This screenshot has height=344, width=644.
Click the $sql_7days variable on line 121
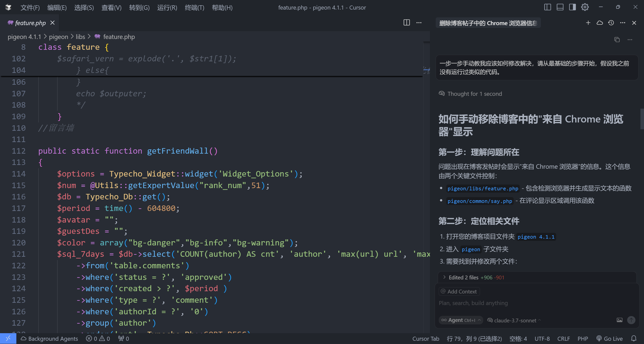[x=80, y=254]
